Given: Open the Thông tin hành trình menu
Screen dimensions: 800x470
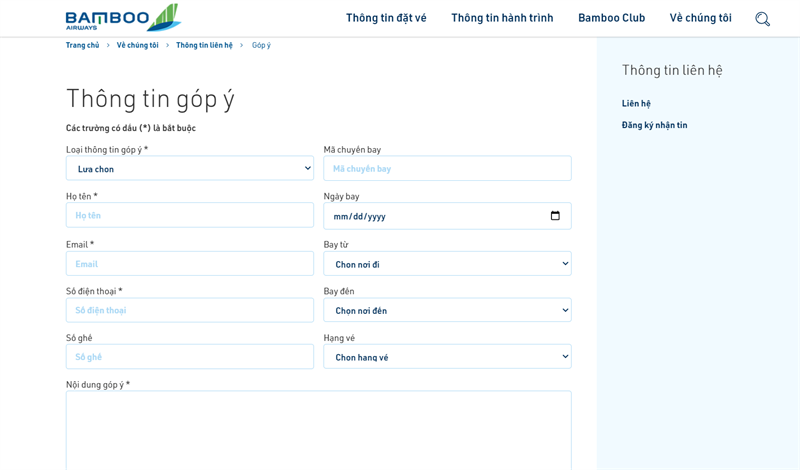Looking at the screenshot, I should click(x=502, y=18).
